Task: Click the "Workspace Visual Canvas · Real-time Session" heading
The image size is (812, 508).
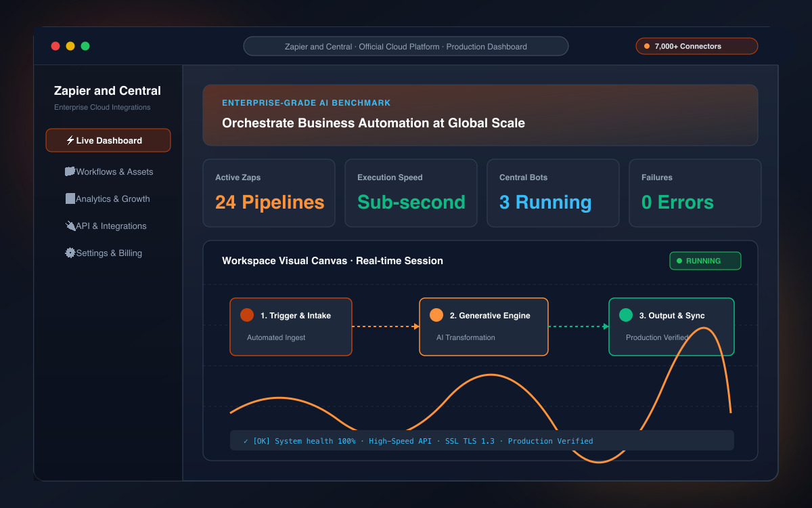Action: coord(332,261)
